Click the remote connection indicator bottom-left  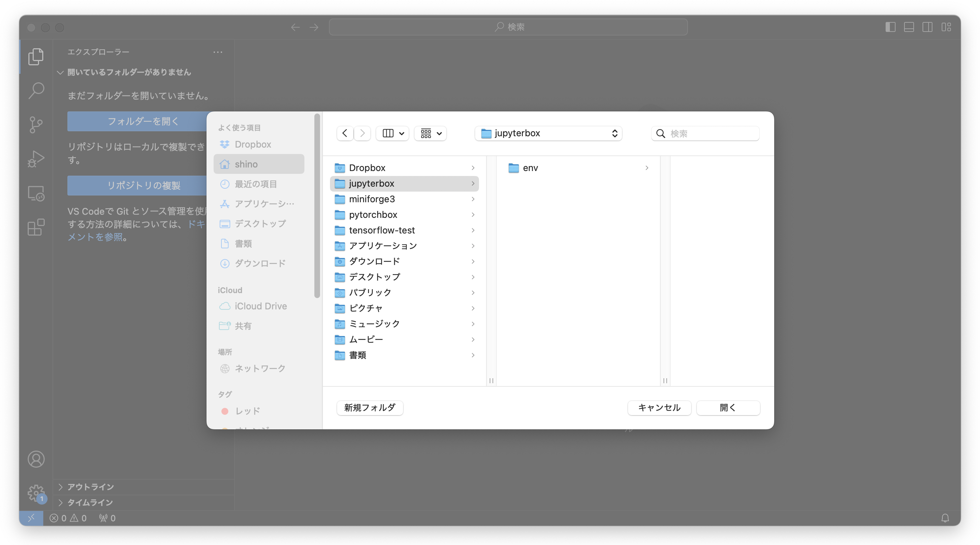coord(32,518)
